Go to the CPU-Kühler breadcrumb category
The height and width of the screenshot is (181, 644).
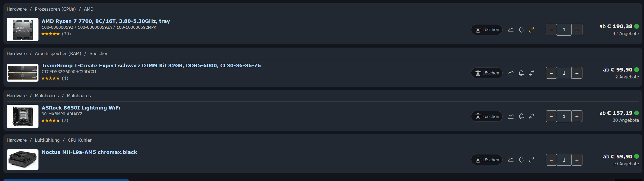click(x=80, y=140)
